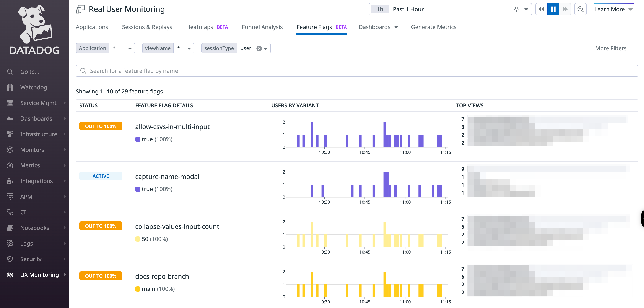The image size is (644, 308).
Task: Navigate to Security section
Action: pos(31,259)
